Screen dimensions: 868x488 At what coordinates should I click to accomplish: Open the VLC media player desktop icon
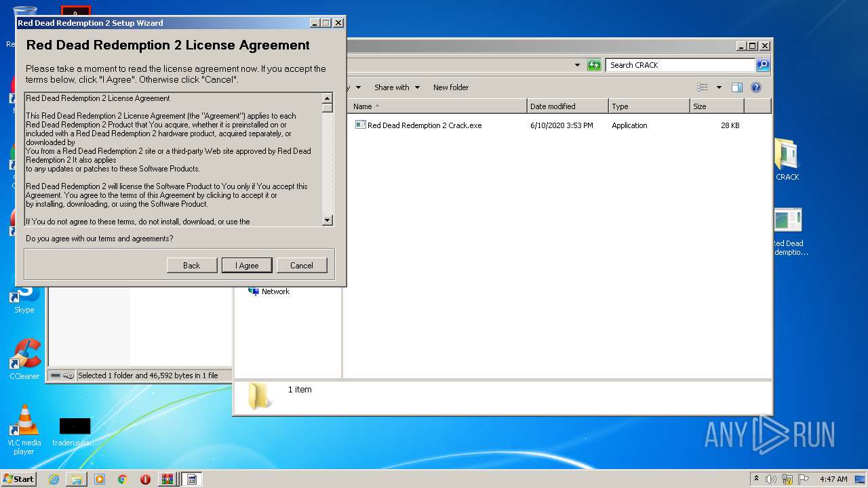24,430
